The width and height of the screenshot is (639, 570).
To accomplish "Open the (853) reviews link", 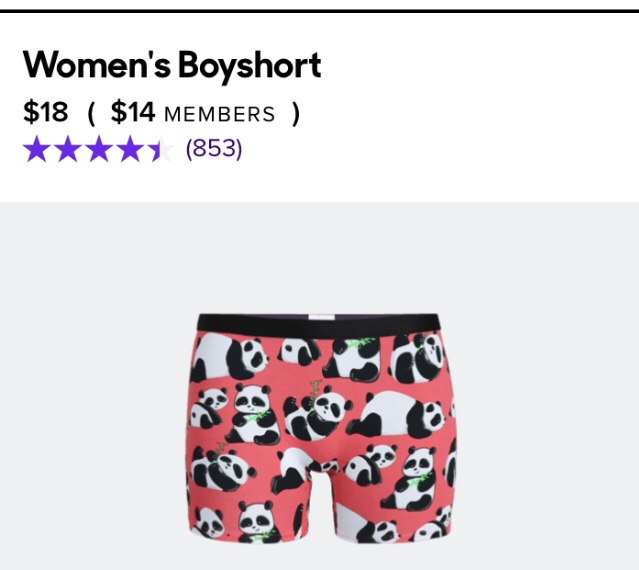I will (214, 149).
